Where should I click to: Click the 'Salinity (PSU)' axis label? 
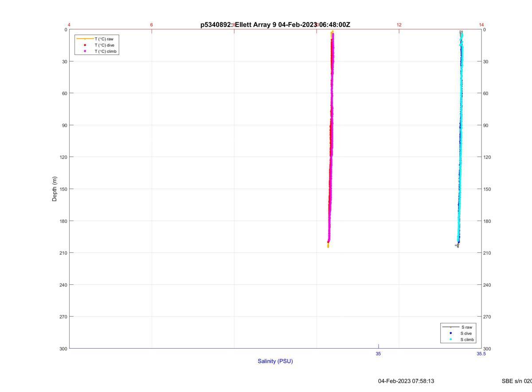(275, 361)
